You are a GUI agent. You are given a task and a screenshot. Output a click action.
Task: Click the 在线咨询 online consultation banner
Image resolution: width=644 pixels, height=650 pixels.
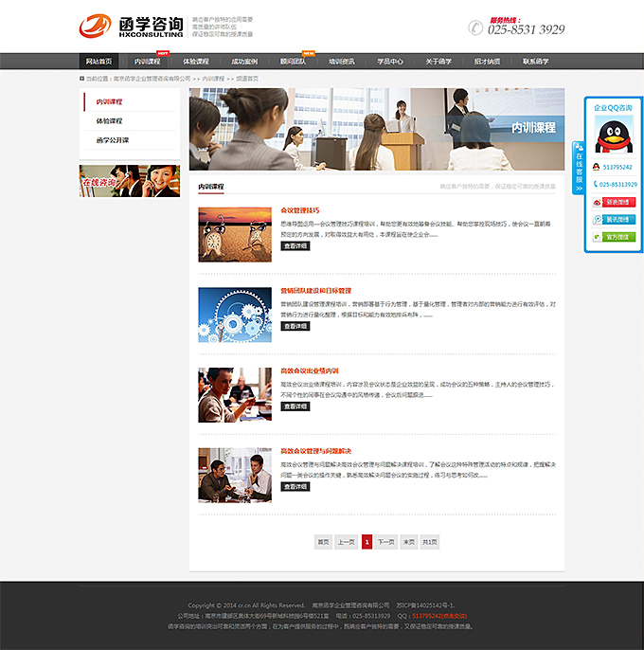[129, 180]
